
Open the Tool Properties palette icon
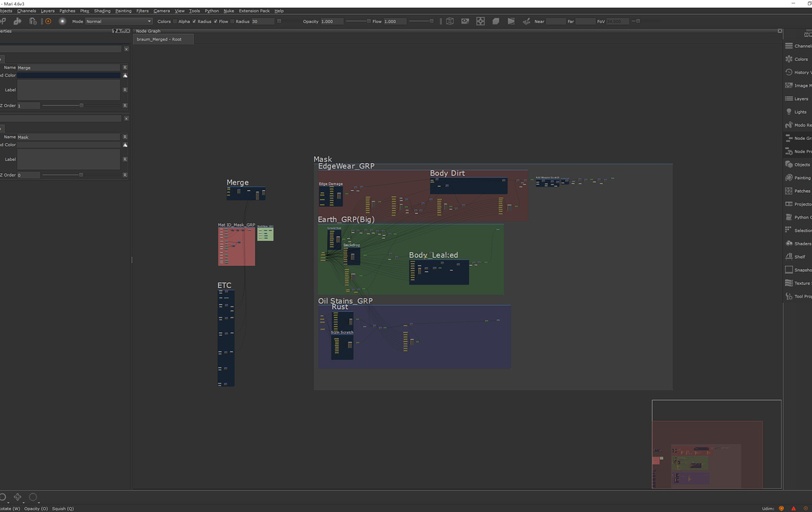pos(788,296)
